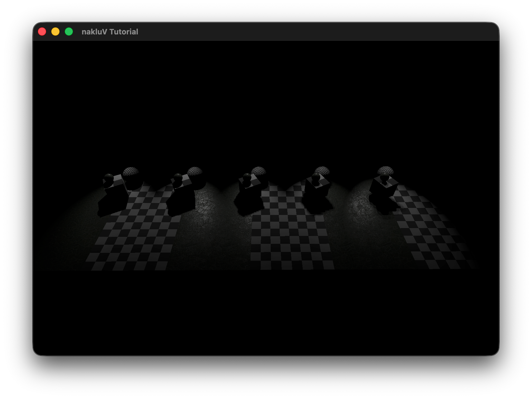The width and height of the screenshot is (532, 399).
Task: Click the rightmost checkered sphere
Action: [x=386, y=170]
